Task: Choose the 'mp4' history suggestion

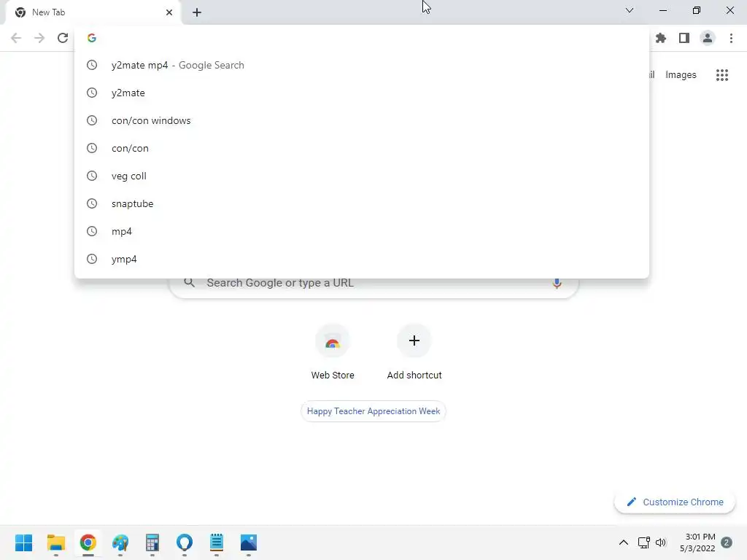Action: 362,231
